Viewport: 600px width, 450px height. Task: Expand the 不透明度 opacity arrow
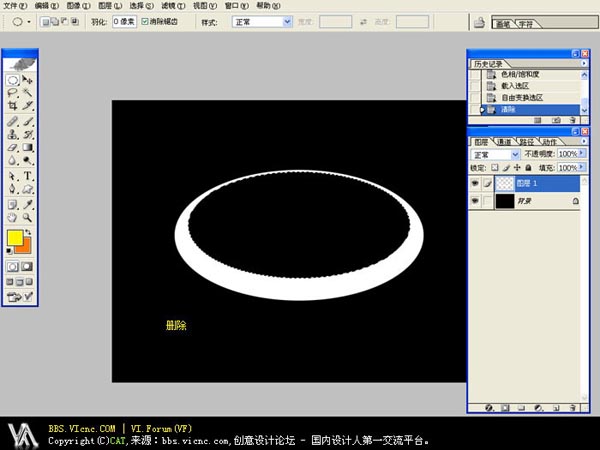tap(579, 155)
